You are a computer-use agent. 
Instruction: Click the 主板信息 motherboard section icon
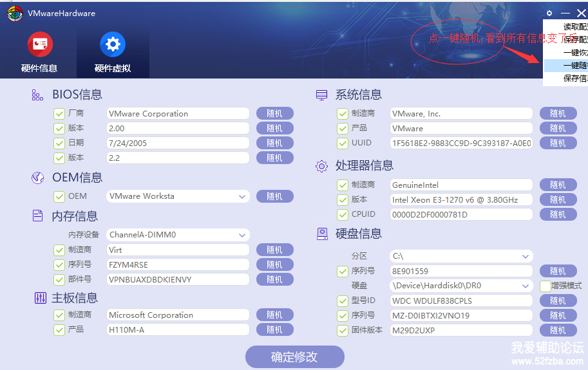39,298
